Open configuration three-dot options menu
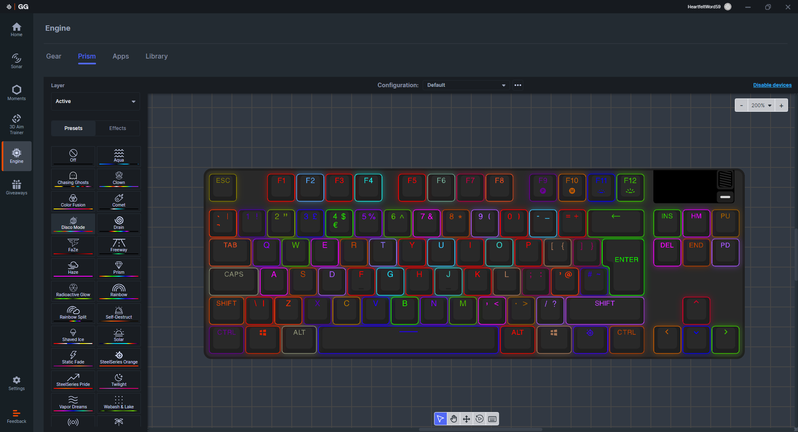 click(x=518, y=85)
